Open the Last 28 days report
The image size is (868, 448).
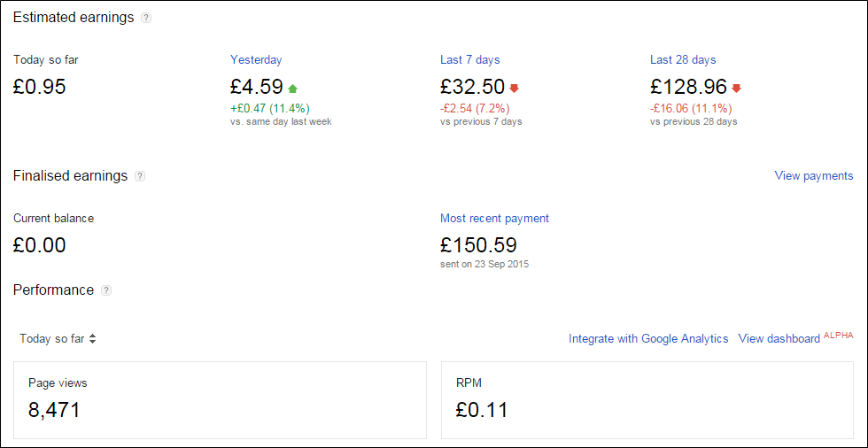click(683, 59)
